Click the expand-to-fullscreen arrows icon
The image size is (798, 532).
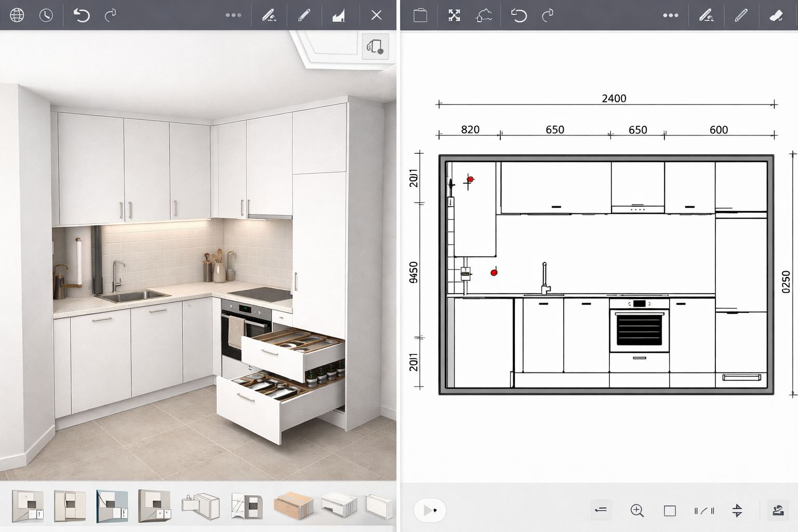455,15
